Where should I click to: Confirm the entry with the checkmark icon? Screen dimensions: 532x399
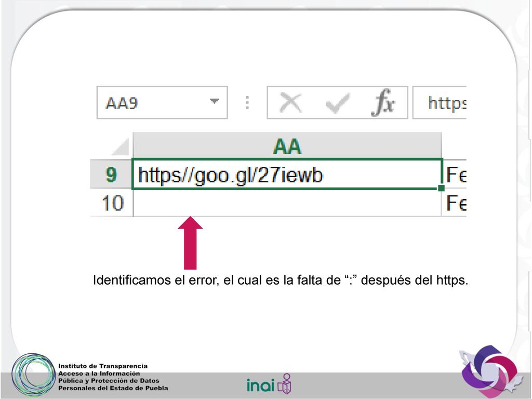(x=337, y=102)
